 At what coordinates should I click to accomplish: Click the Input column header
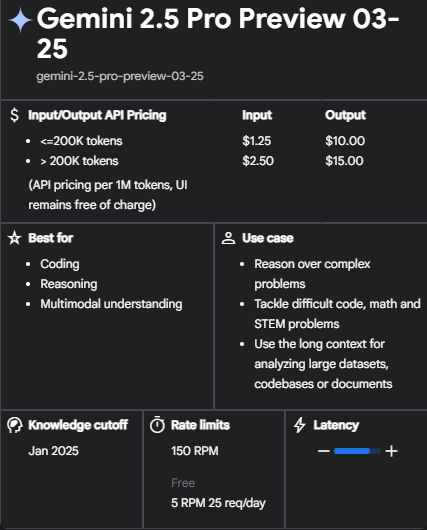click(257, 115)
